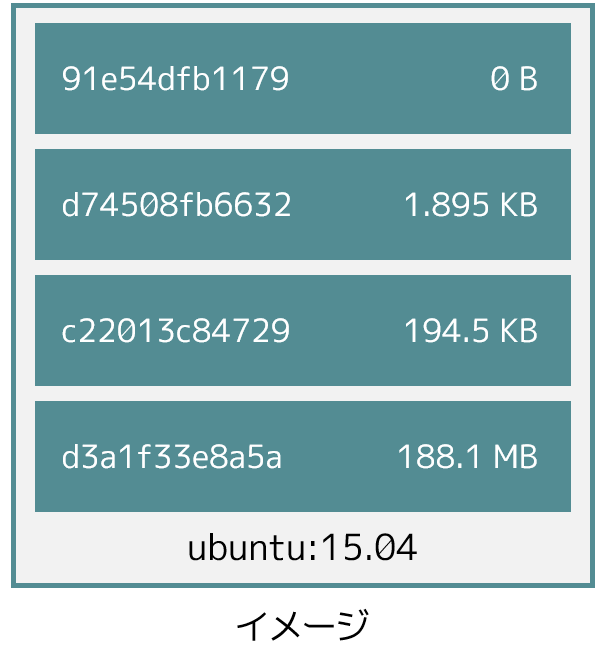This screenshot has height=656, width=606.
Task: Select the 0 B size label
Action: (514, 79)
